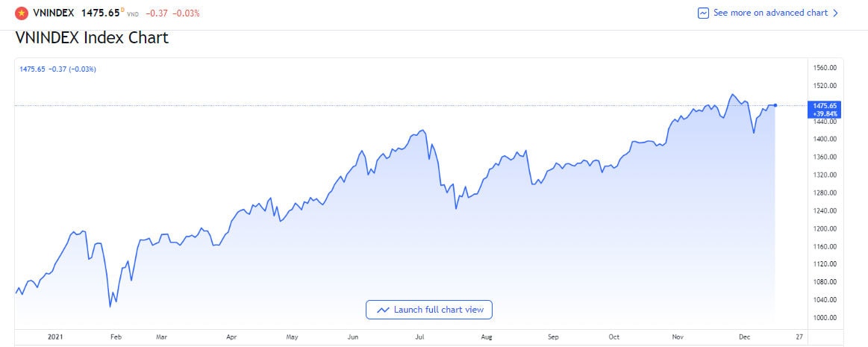Select Jul on the time axis
This screenshot has height=347, width=868.
pyautogui.click(x=419, y=337)
